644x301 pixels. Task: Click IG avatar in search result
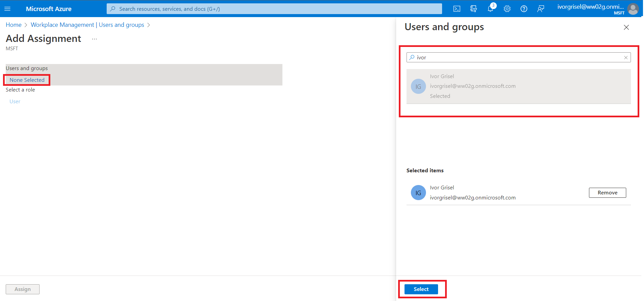pyautogui.click(x=418, y=86)
